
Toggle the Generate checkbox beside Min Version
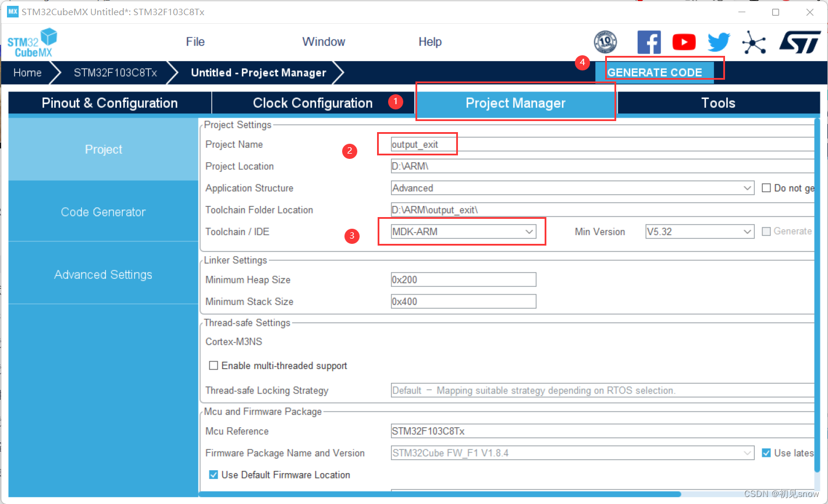click(x=766, y=231)
